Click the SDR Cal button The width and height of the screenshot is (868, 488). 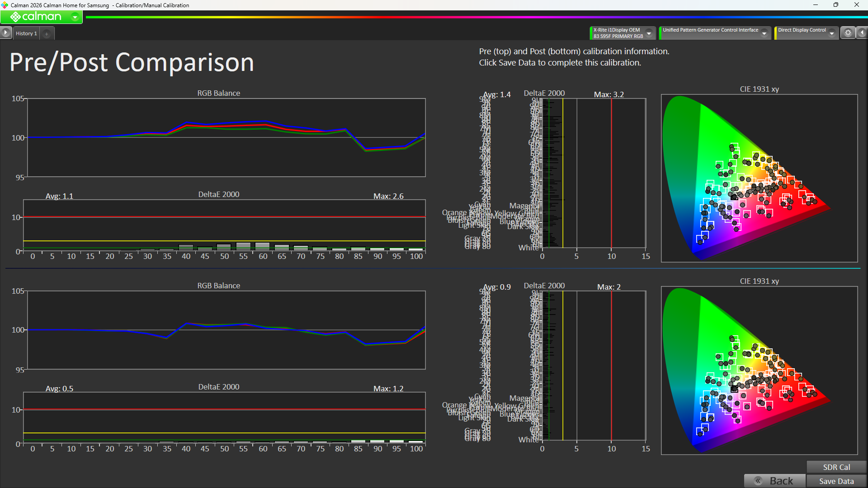[836, 467]
